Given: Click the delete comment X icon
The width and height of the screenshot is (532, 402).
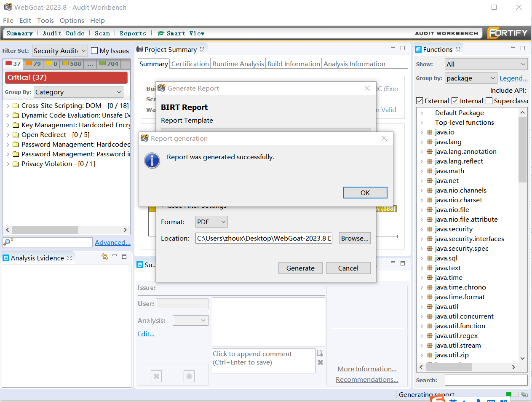Looking at the screenshot, I should [x=320, y=362].
